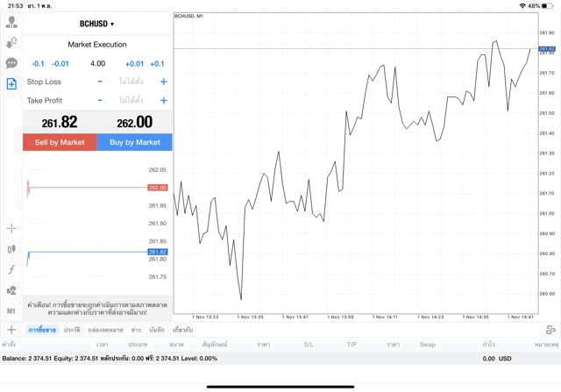561x392 pixels.
Task: Open the BCHUSD symbol dropdown
Action: pos(97,24)
